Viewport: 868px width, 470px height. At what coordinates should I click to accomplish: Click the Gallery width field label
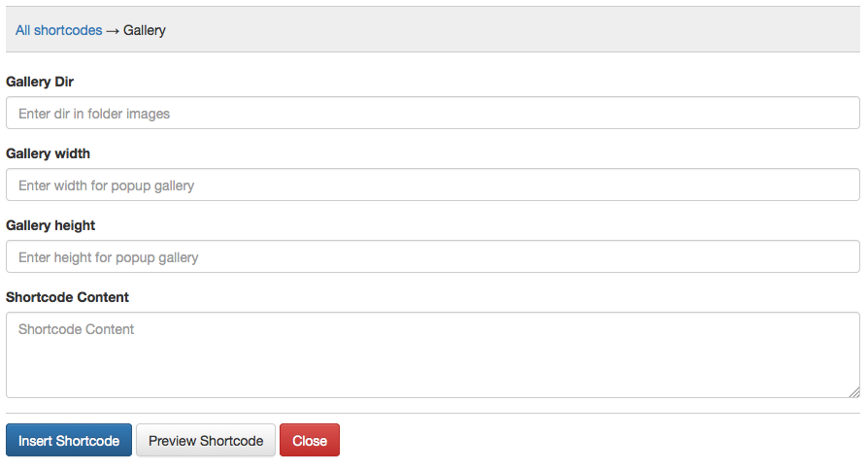pos(49,153)
